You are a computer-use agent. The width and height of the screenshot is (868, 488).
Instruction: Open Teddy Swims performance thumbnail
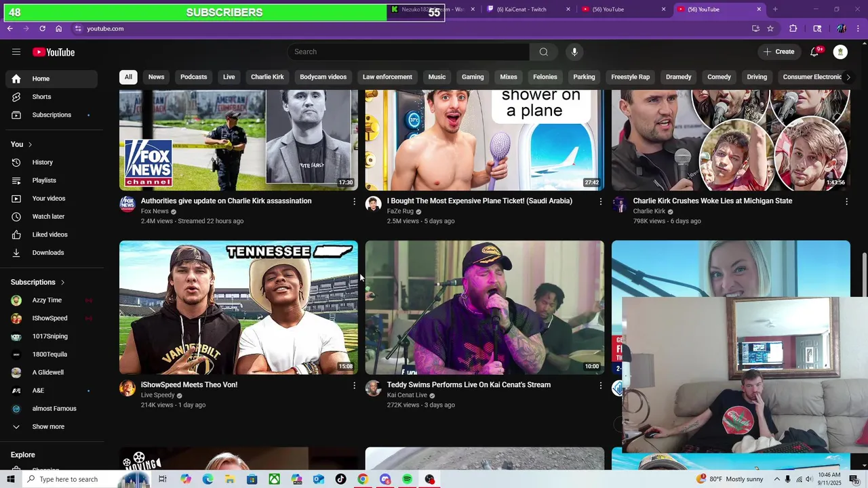(x=485, y=308)
